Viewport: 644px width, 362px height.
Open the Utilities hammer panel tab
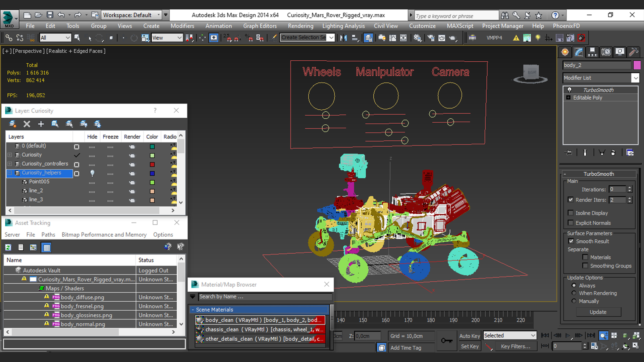click(633, 52)
